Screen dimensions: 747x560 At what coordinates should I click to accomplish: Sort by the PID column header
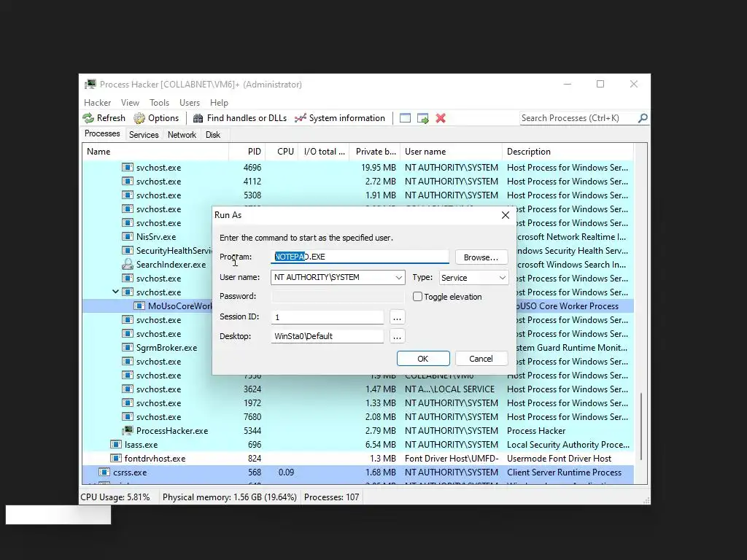click(x=247, y=152)
